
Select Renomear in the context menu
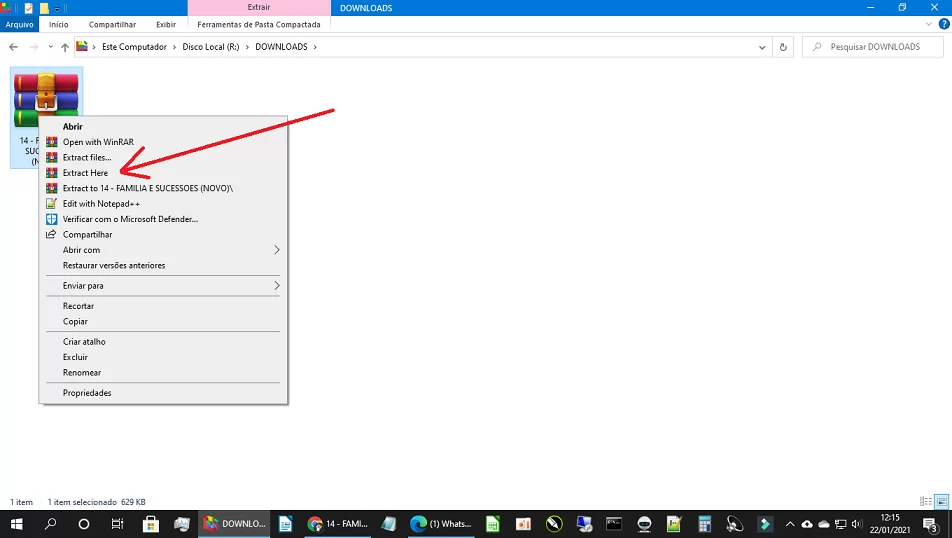(82, 373)
